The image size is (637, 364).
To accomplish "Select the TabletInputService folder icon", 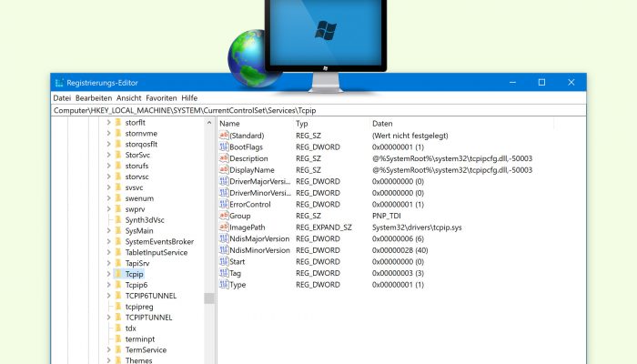I will click(x=118, y=252).
